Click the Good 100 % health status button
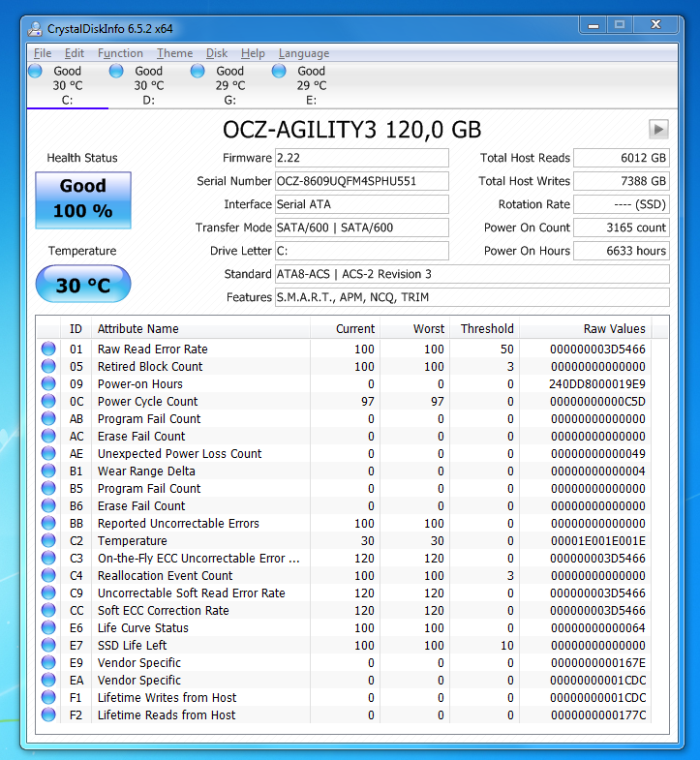The image size is (700, 760). [x=83, y=198]
